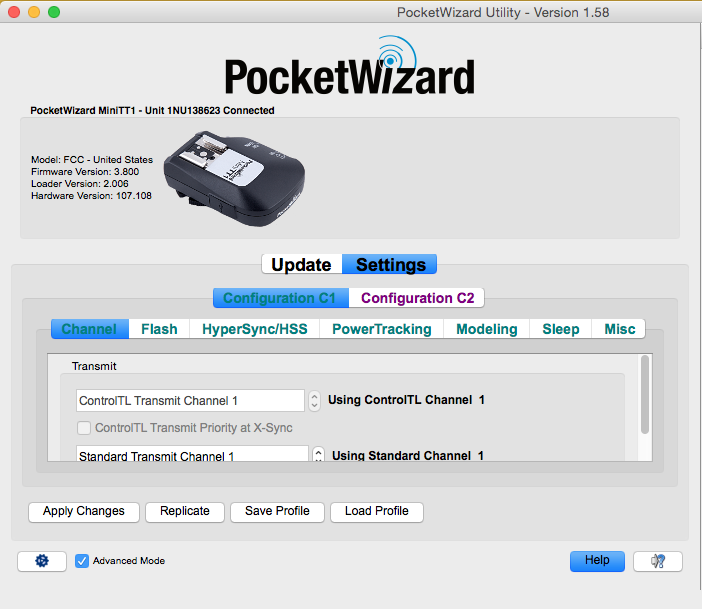Click the Hardware Version: 107.108 text
The height and width of the screenshot is (609, 702).
pos(91,196)
